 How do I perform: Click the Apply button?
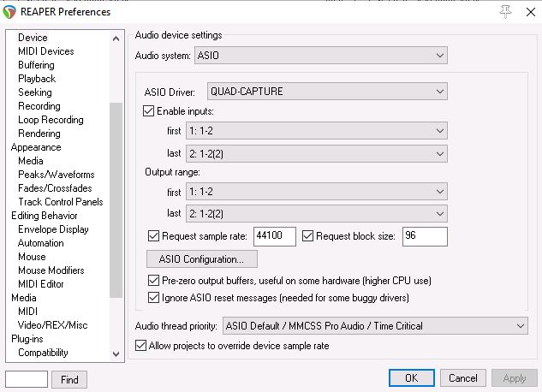[515, 377]
